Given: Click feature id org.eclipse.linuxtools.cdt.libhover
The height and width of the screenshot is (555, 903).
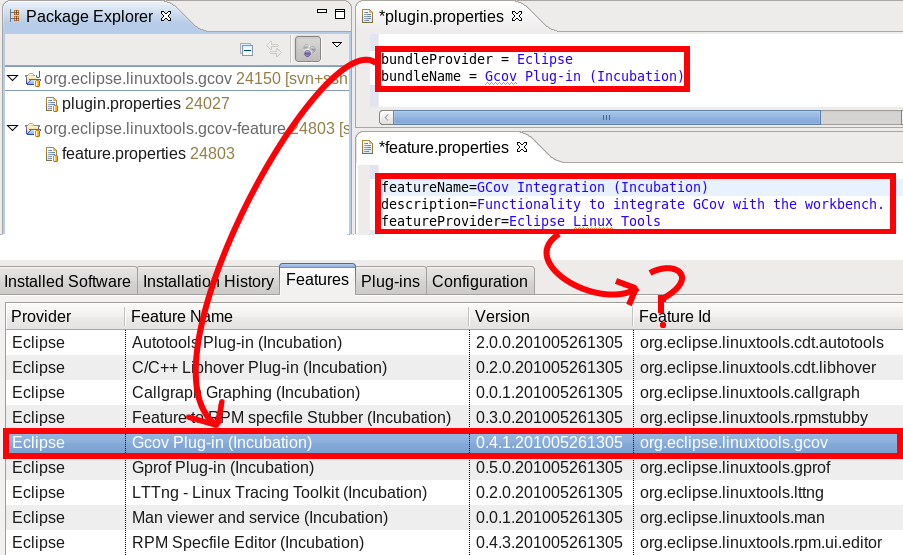Looking at the screenshot, I should click(758, 367).
